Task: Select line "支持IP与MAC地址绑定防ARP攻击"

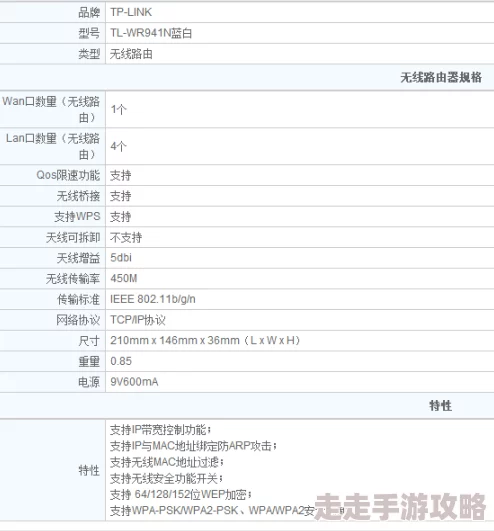Action: click(191, 446)
